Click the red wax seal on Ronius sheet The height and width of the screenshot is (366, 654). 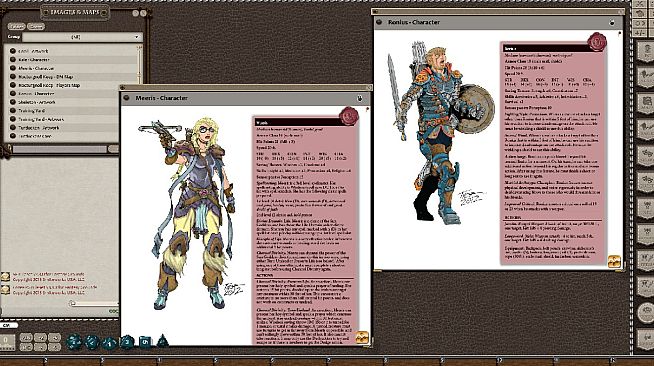click(x=597, y=42)
